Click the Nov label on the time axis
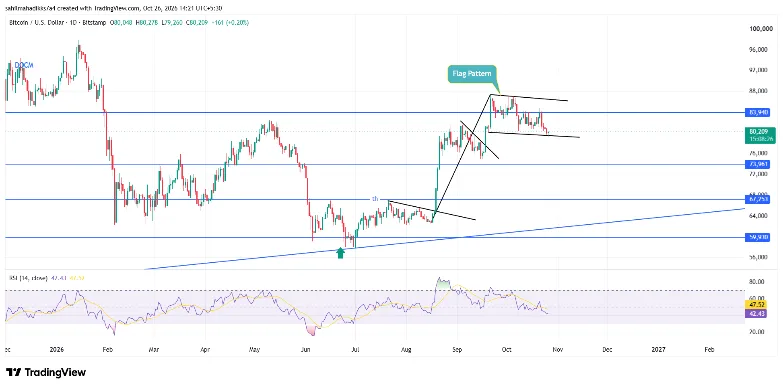783x388 pixels. point(558,350)
